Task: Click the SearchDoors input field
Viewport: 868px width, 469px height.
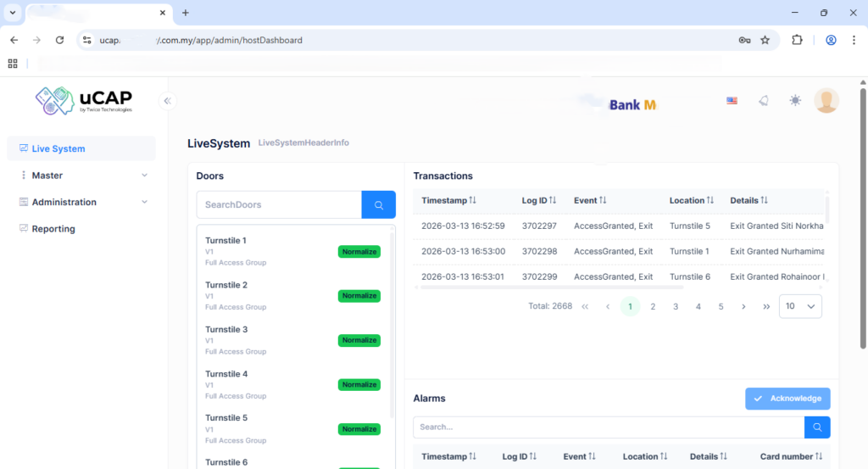Action: (279, 205)
